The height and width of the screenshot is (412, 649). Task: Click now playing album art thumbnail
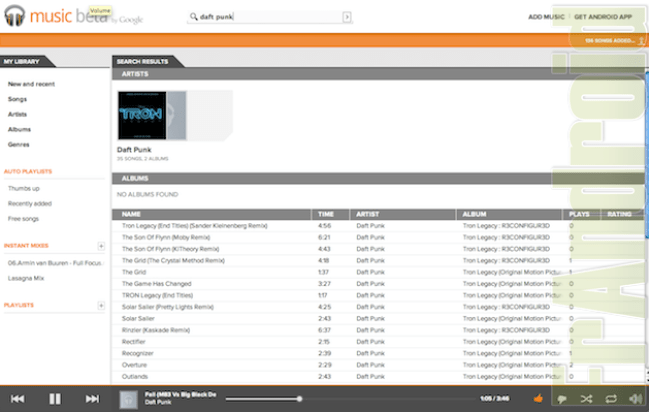(128, 400)
